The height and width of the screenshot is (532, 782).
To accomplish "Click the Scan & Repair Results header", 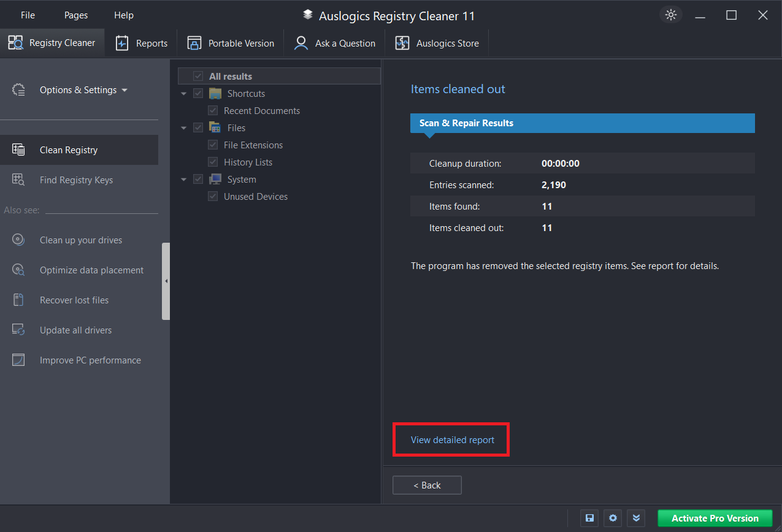I will 582,123.
